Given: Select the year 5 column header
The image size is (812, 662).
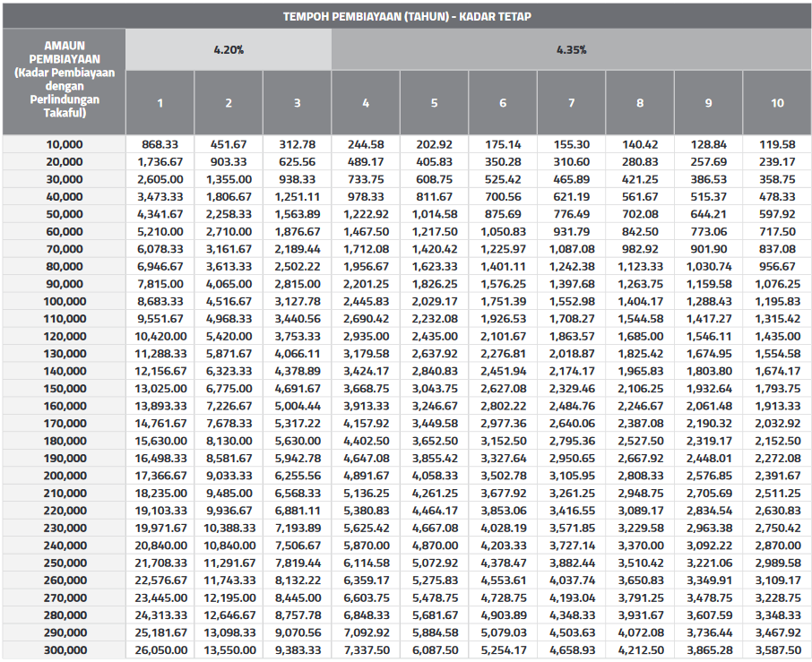Looking at the screenshot, I should (x=433, y=102).
